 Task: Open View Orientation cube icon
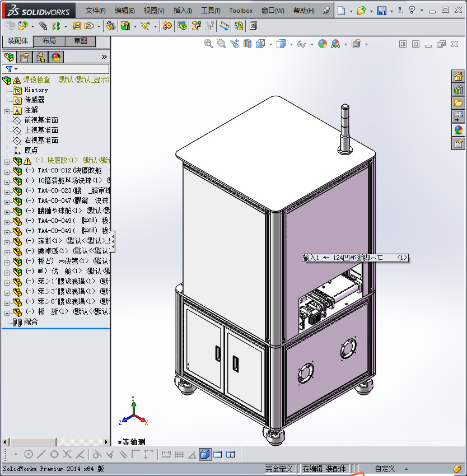pos(260,44)
